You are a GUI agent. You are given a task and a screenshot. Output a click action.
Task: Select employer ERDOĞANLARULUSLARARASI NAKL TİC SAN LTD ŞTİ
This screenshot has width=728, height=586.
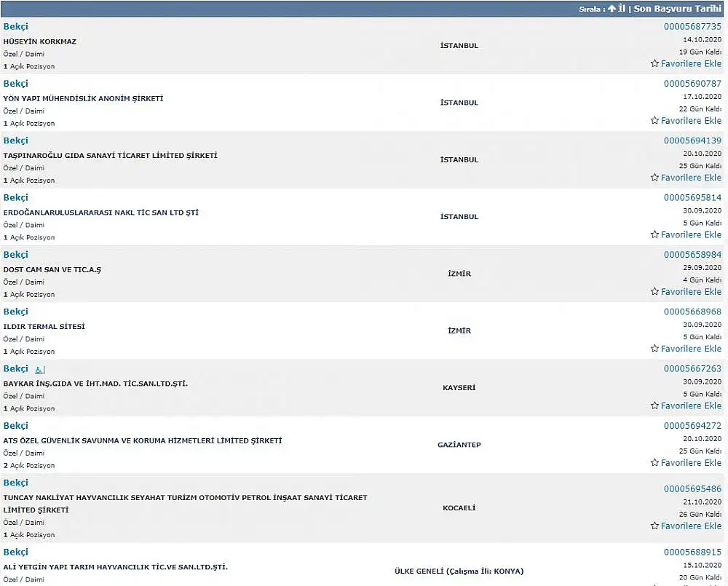(x=100, y=213)
